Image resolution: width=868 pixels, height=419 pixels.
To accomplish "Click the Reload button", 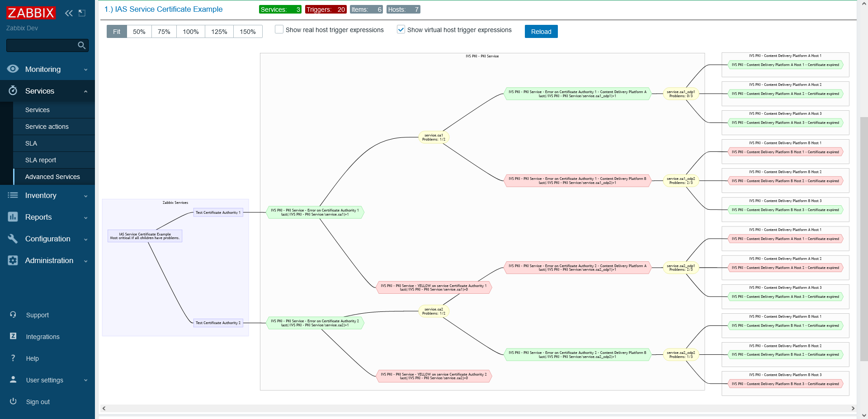I will [541, 32].
